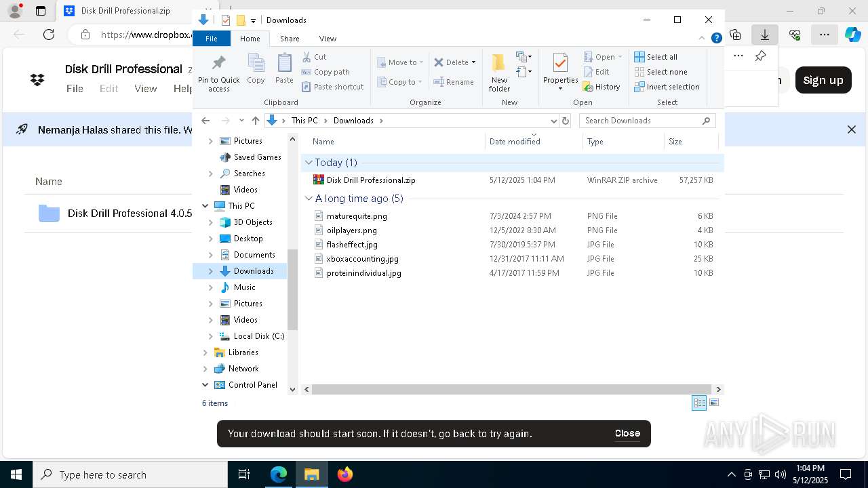Image resolution: width=868 pixels, height=488 pixels.
Task: Minimize the ribbon chevron
Action: (x=702, y=39)
